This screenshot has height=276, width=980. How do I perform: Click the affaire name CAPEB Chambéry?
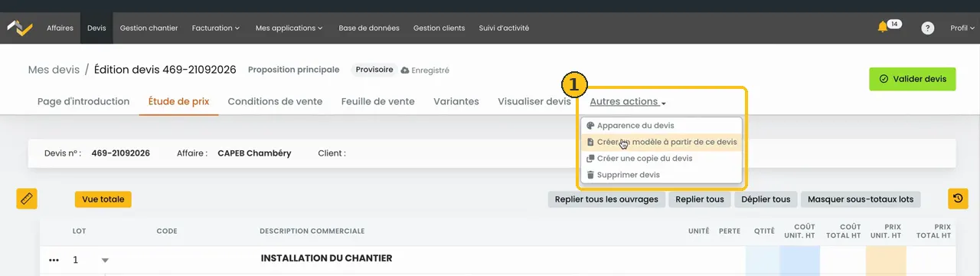click(x=254, y=153)
